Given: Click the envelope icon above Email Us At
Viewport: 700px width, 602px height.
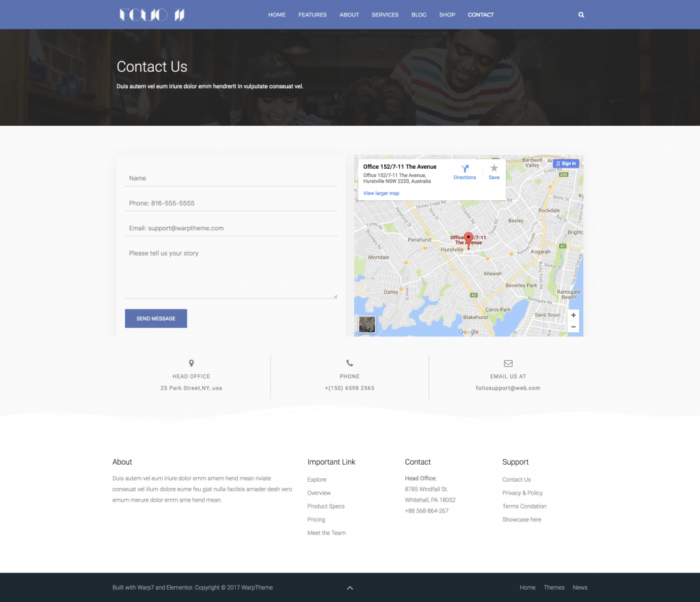Looking at the screenshot, I should pyautogui.click(x=508, y=363).
